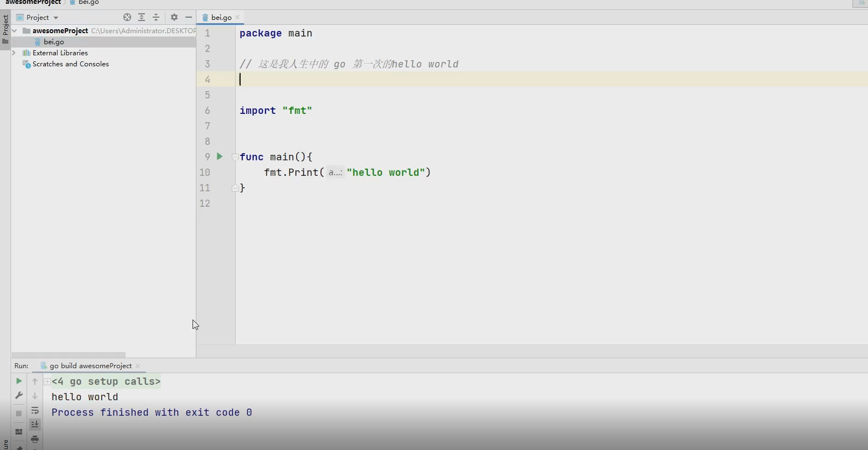Click restore layout icon in Run panel
Screen dimensions: 868x450
(x=19, y=432)
